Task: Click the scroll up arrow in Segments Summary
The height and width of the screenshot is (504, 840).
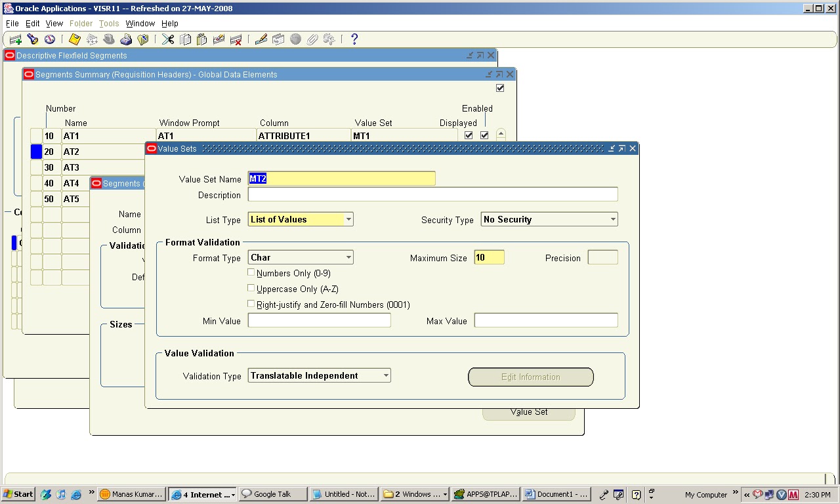Action: 501,134
